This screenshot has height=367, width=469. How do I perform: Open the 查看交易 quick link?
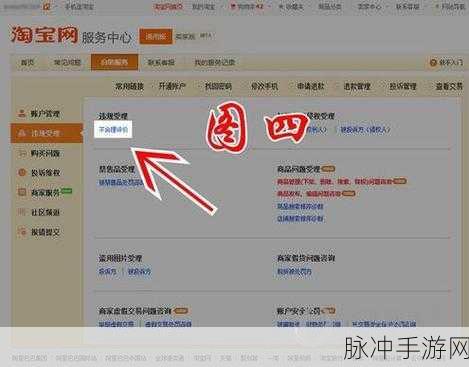[x=449, y=86]
